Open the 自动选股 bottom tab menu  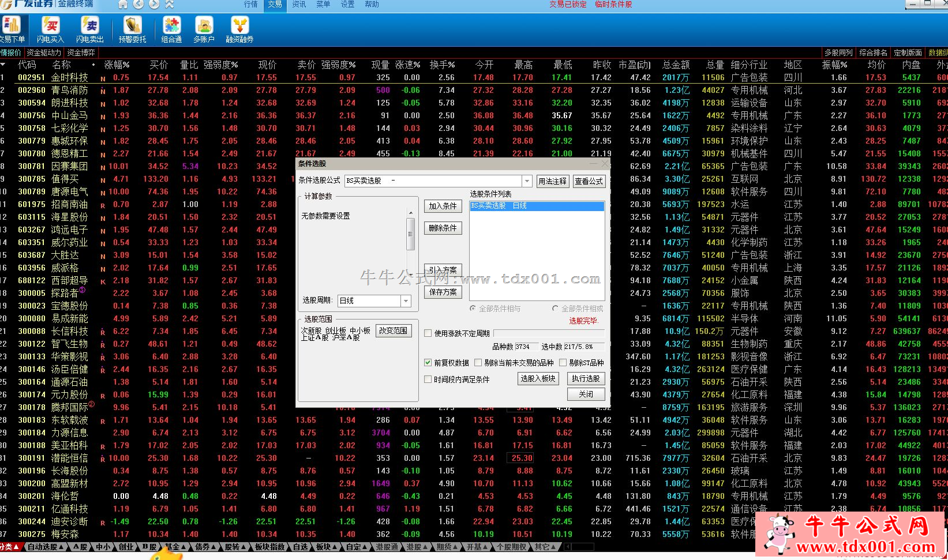[46, 547]
